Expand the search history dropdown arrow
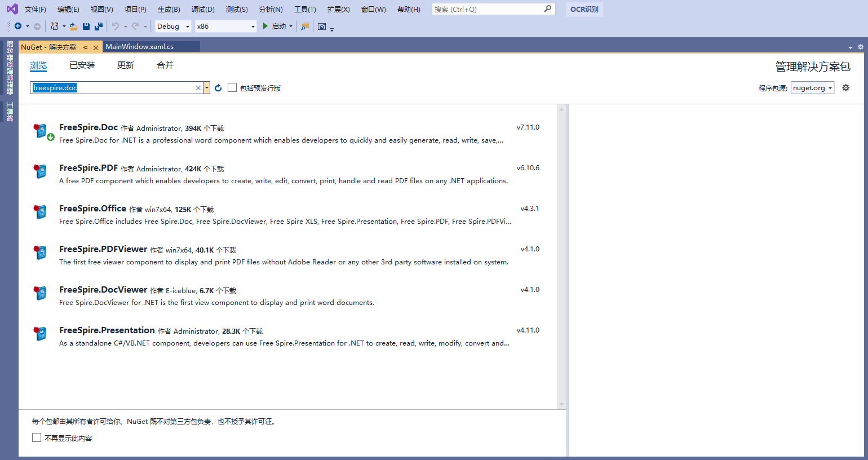Viewport: 868px width, 460px height. coord(207,88)
